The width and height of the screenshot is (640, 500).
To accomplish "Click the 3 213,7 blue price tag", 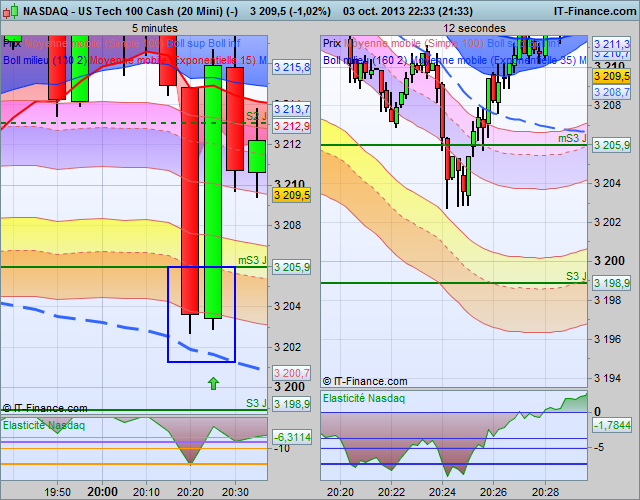I will click(291, 109).
